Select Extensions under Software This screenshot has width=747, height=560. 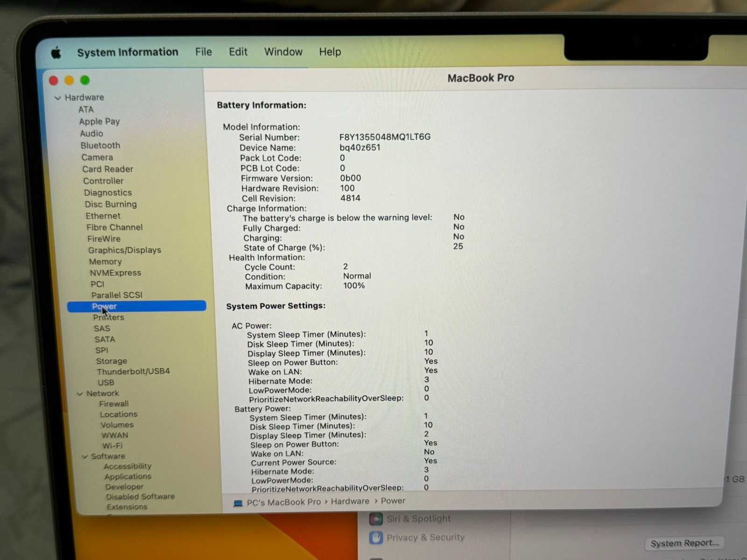pyautogui.click(x=127, y=507)
